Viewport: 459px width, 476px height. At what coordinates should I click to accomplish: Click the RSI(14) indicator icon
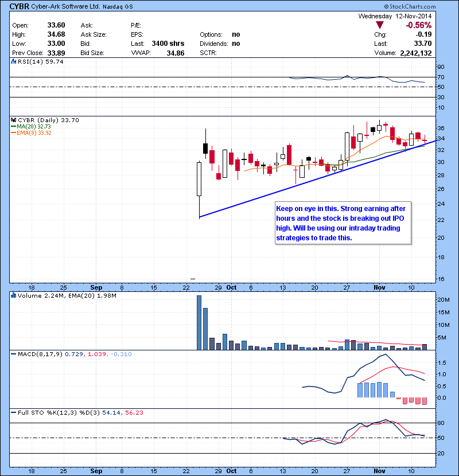[x=13, y=61]
